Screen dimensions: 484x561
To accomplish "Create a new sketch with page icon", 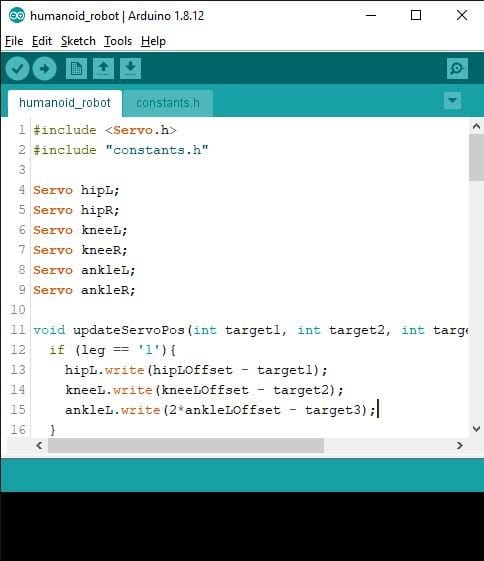I will [76, 68].
